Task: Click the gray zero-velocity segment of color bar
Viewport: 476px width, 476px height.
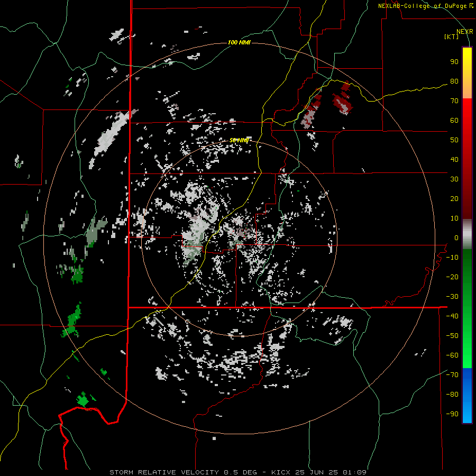Action: [x=467, y=234]
